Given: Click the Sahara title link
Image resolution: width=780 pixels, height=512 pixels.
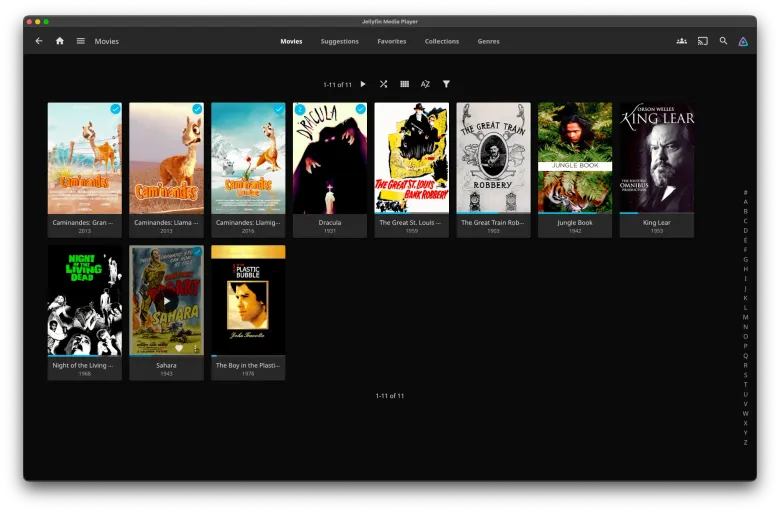Looking at the screenshot, I should [x=166, y=365].
